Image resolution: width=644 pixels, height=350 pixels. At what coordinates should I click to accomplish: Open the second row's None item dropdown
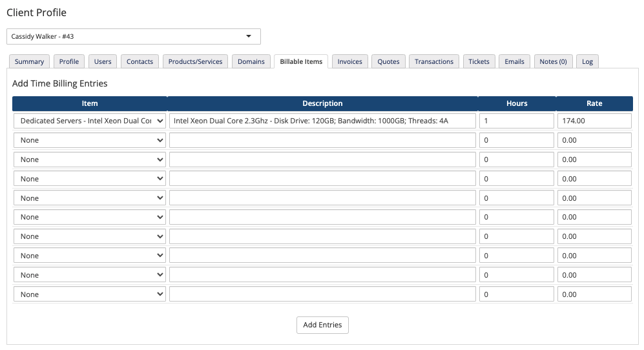[x=90, y=140]
